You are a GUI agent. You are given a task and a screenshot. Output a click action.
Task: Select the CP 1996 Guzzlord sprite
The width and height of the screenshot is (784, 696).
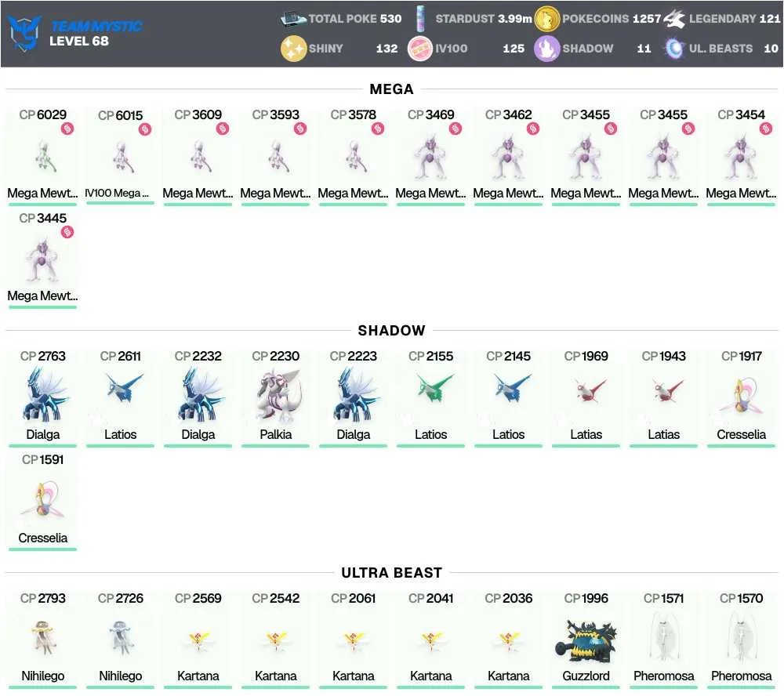(x=586, y=640)
